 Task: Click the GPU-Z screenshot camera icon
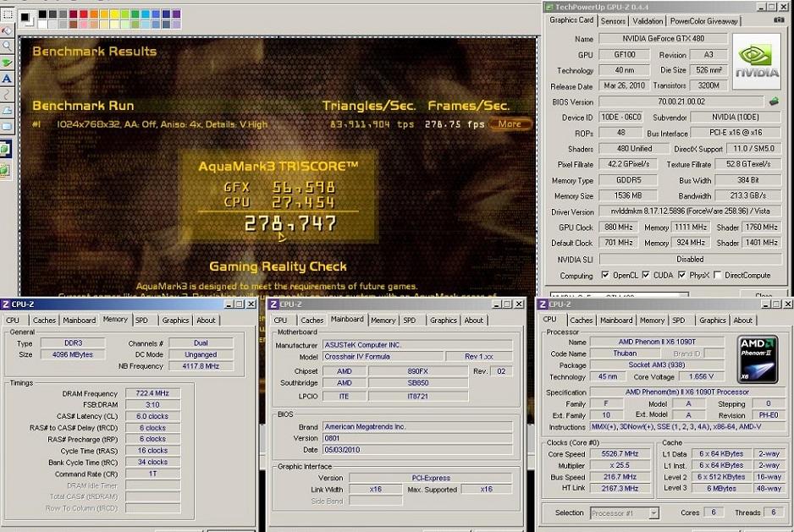[x=779, y=20]
